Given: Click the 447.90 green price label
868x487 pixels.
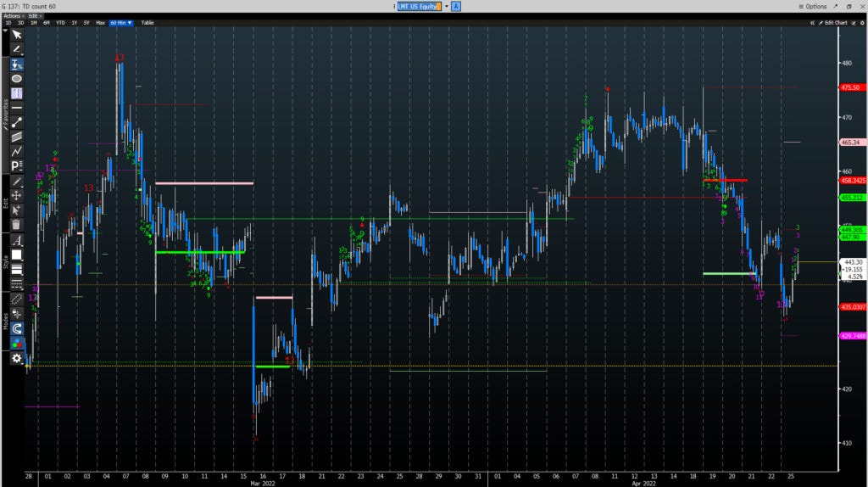Looking at the screenshot, I should coord(853,237).
